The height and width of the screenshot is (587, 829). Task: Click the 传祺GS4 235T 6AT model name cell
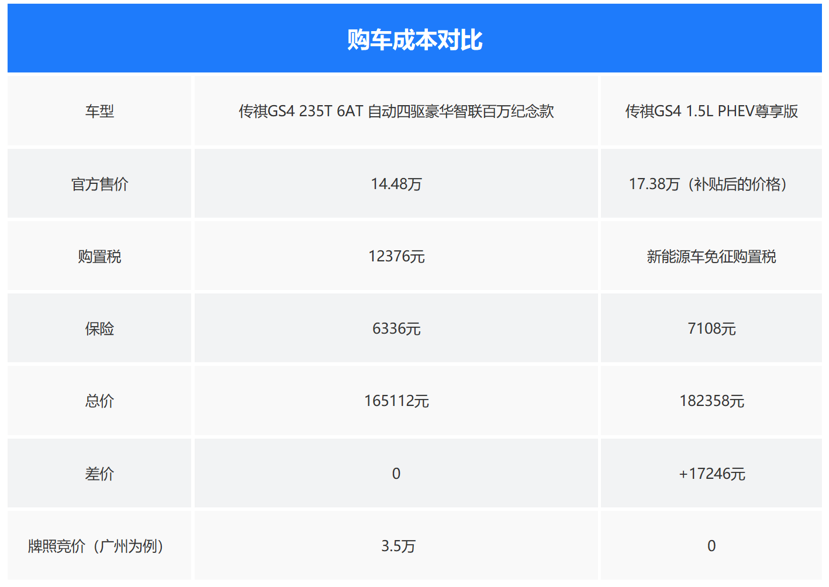coord(396,112)
